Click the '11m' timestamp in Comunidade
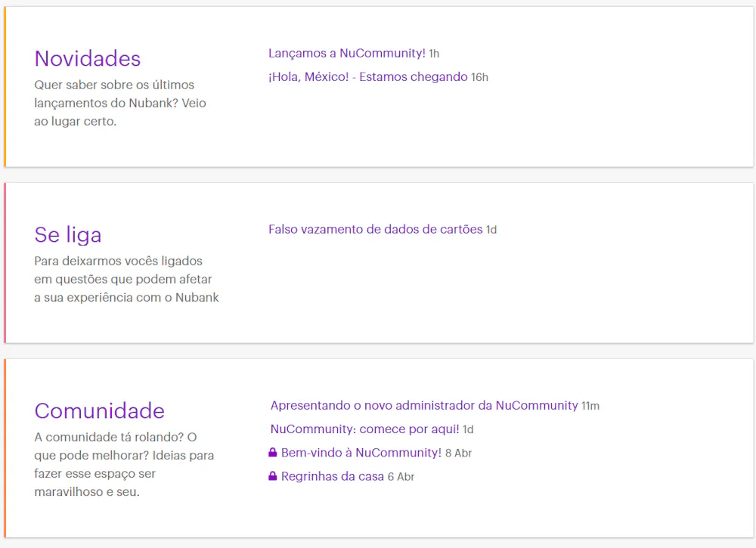The height and width of the screenshot is (548, 756). 590,406
